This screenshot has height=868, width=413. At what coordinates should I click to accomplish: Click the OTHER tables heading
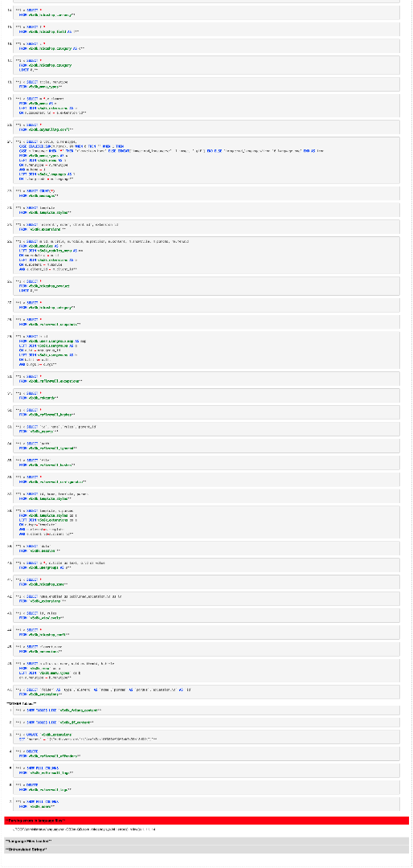click(21, 702)
